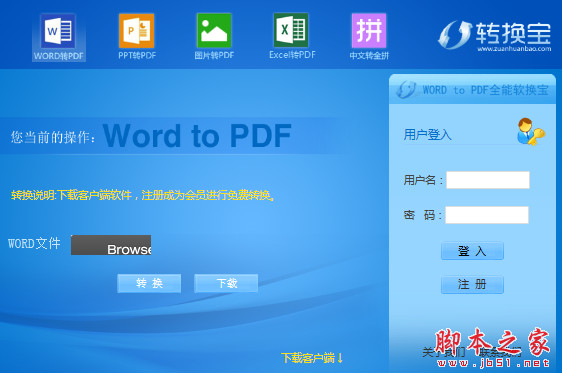Open the 中文转全拼 pinyin tool icon
Viewport: 562px width, 374px height.
click(369, 37)
